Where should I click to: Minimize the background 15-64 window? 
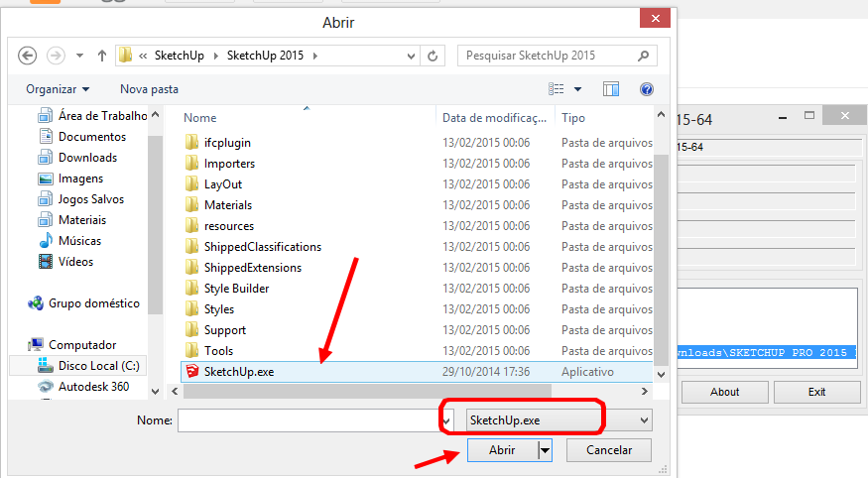coord(783,117)
